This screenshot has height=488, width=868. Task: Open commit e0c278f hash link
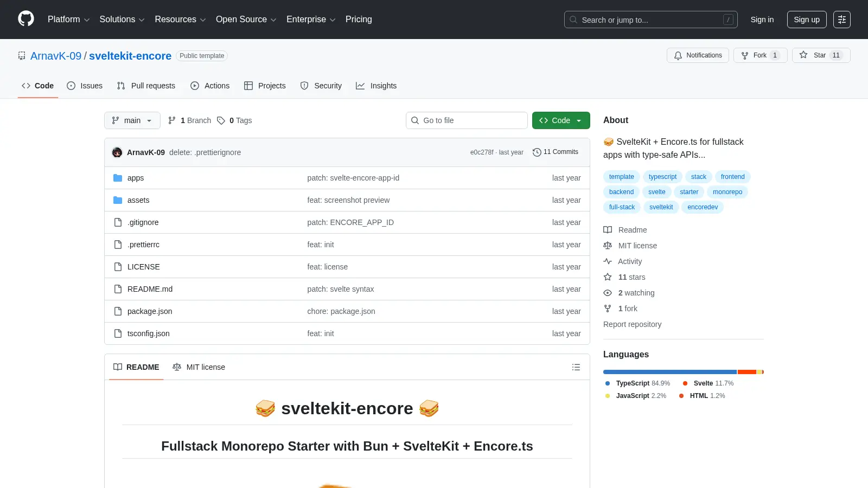482,152
